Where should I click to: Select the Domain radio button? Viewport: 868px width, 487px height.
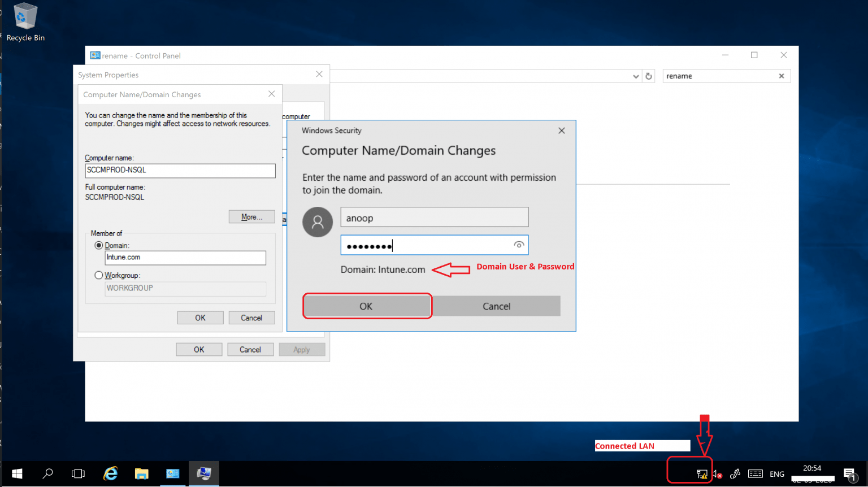[99, 245]
